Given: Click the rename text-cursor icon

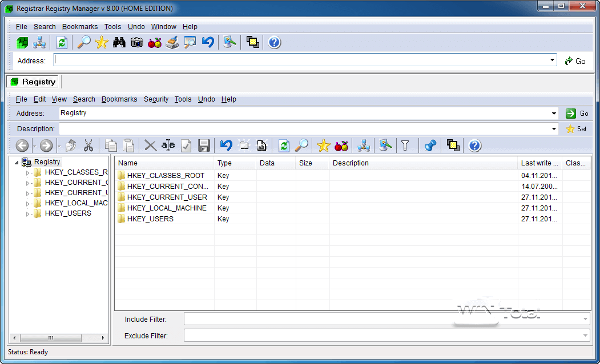Looking at the screenshot, I should coord(168,145).
